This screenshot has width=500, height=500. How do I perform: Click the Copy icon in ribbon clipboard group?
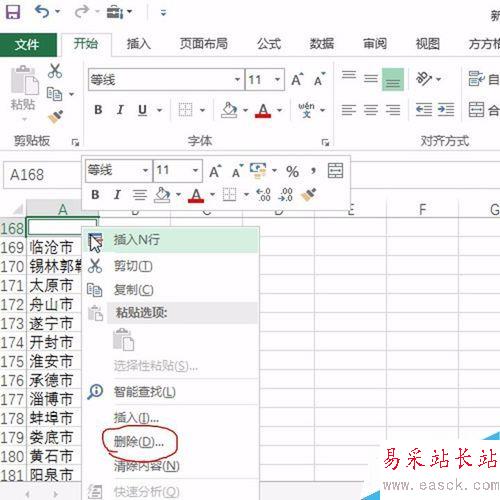point(54,94)
